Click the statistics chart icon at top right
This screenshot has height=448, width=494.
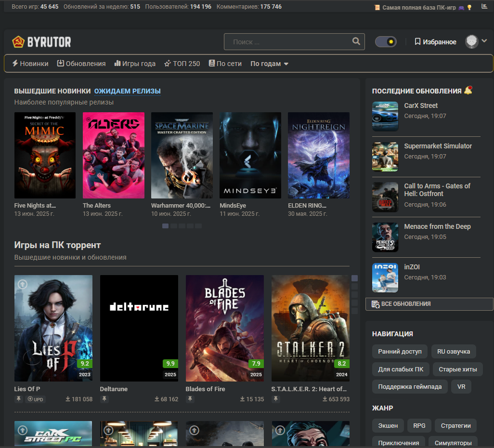[484, 6]
